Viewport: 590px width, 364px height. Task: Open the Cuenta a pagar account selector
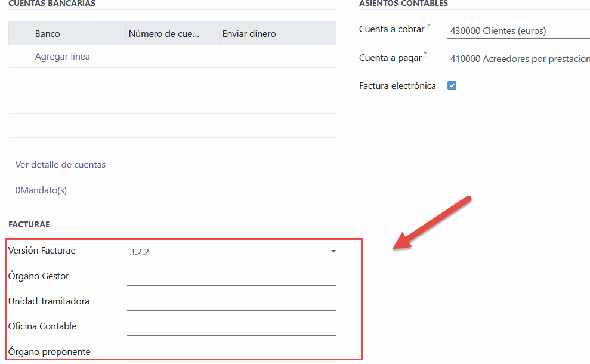coord(518,59)
